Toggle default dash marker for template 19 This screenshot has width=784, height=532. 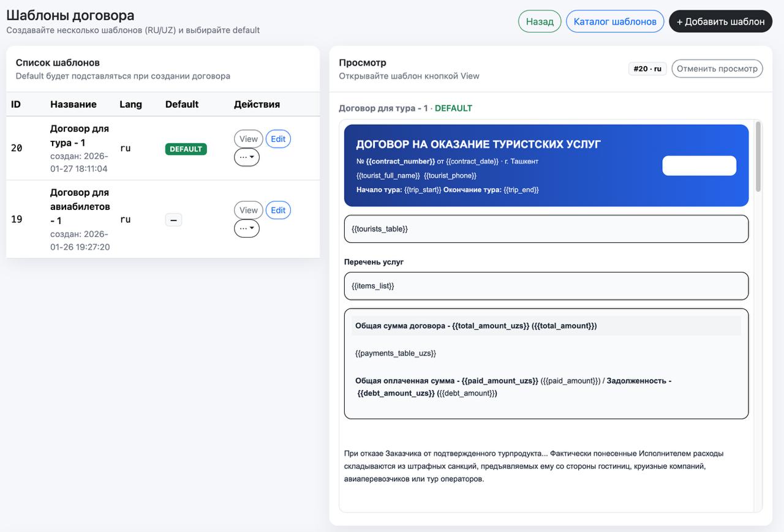(x=173, y=220)
